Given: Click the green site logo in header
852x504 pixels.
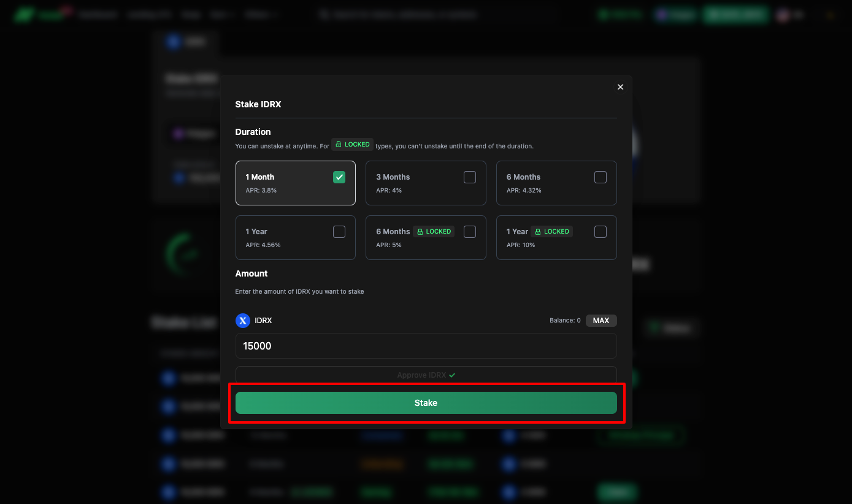Looking at the screenshot, I should point(25,15).
